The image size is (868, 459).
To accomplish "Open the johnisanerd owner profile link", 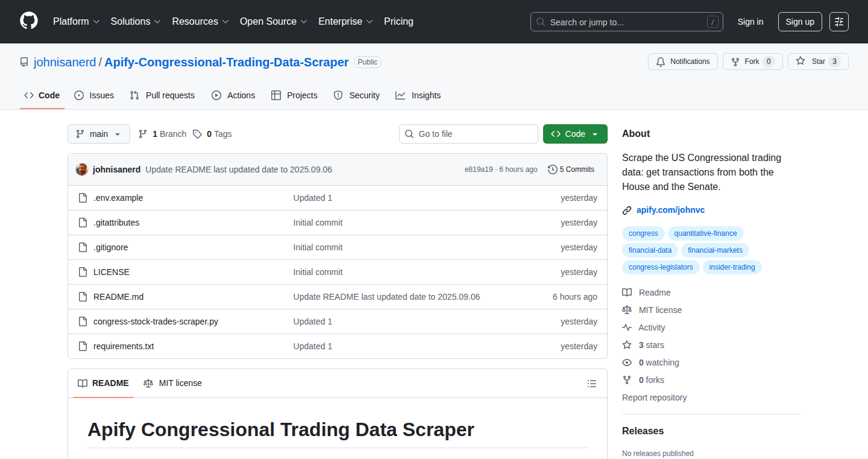I will click(x=65, y=62).
